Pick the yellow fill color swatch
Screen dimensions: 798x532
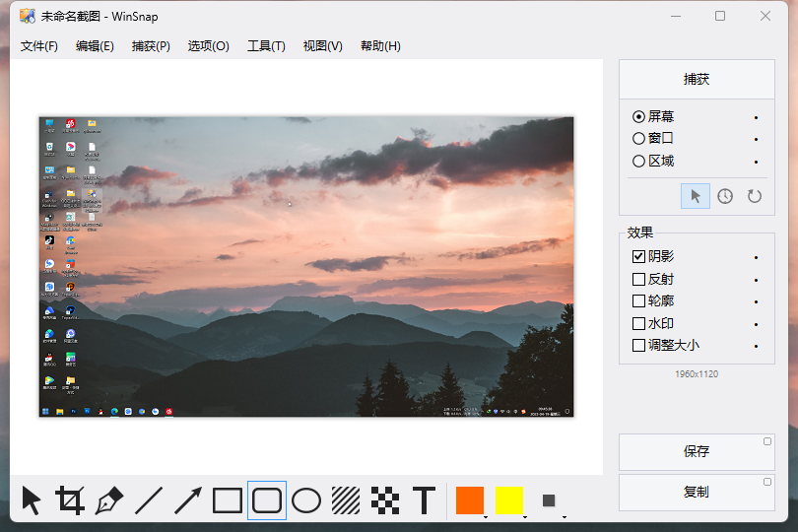point(509,500)
